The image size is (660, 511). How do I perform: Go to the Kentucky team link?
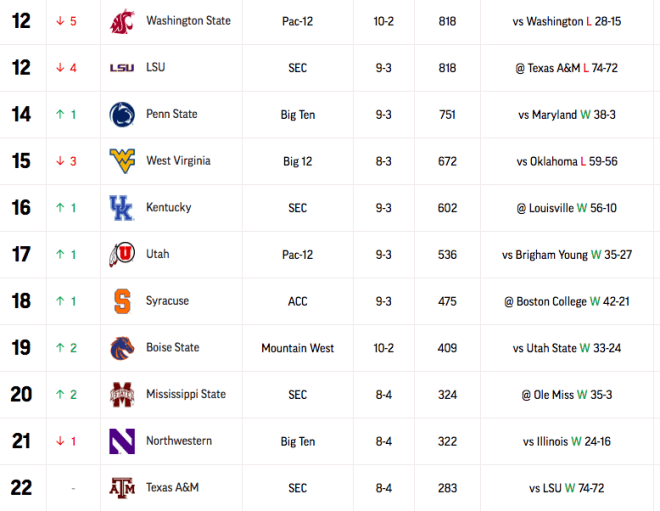(169, 208)
